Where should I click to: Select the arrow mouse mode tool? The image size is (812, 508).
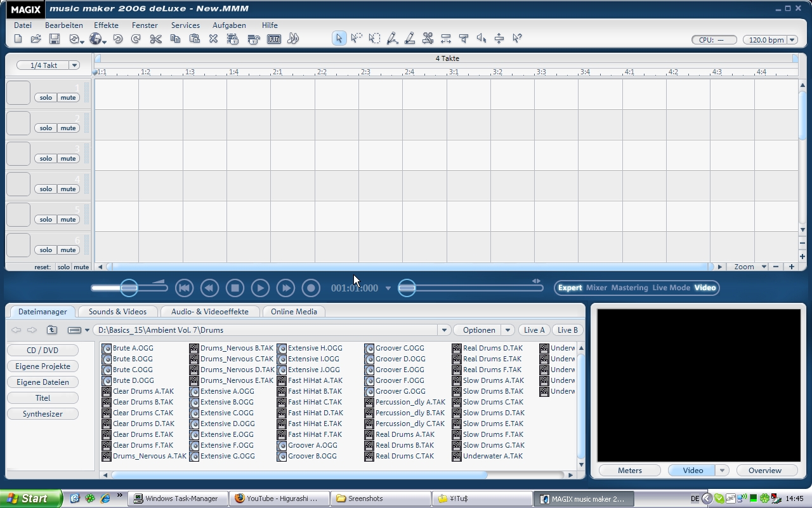tap(339, 39)
